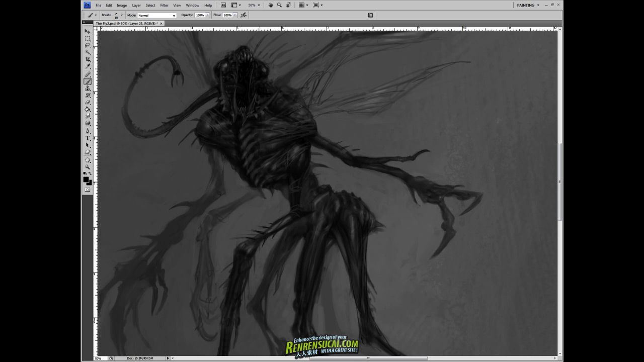The image size is (644, 362).
Task: Select the Paint Bucket tool
Action: [x=88, y=109]
